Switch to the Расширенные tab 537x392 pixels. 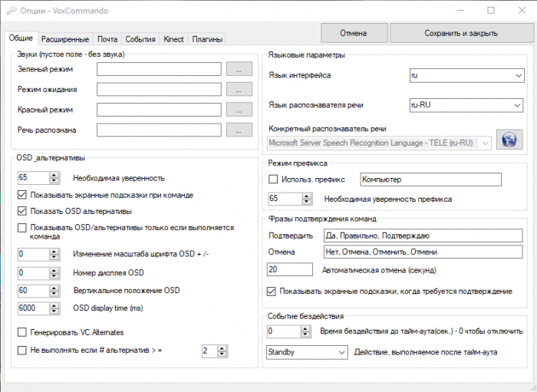pyautogui.click(x=65, y=39)
